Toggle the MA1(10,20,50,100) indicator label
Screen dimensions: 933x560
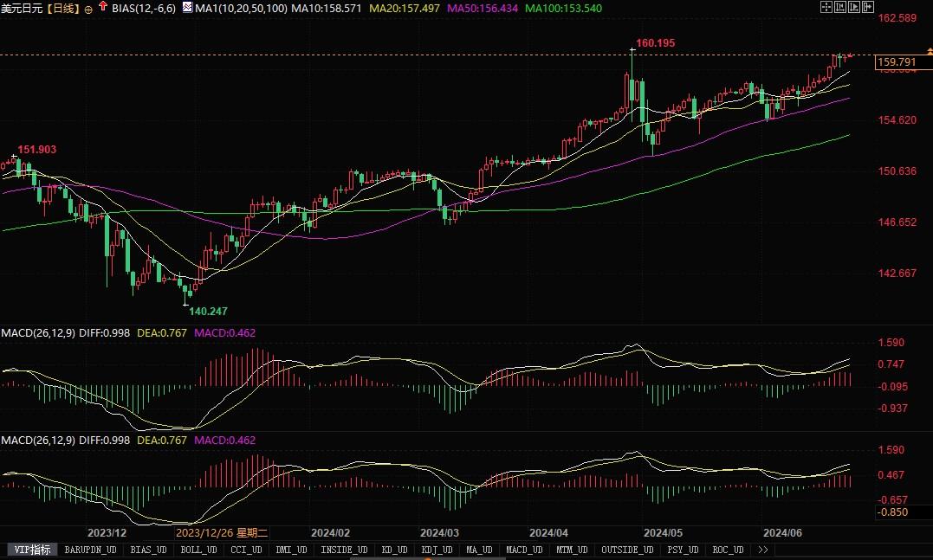click(x=241, y=9)
